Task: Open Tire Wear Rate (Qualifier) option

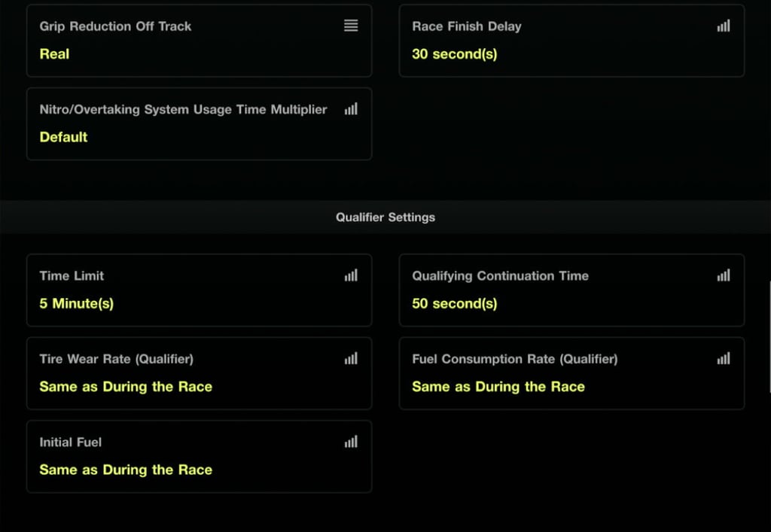Action: 199,373
